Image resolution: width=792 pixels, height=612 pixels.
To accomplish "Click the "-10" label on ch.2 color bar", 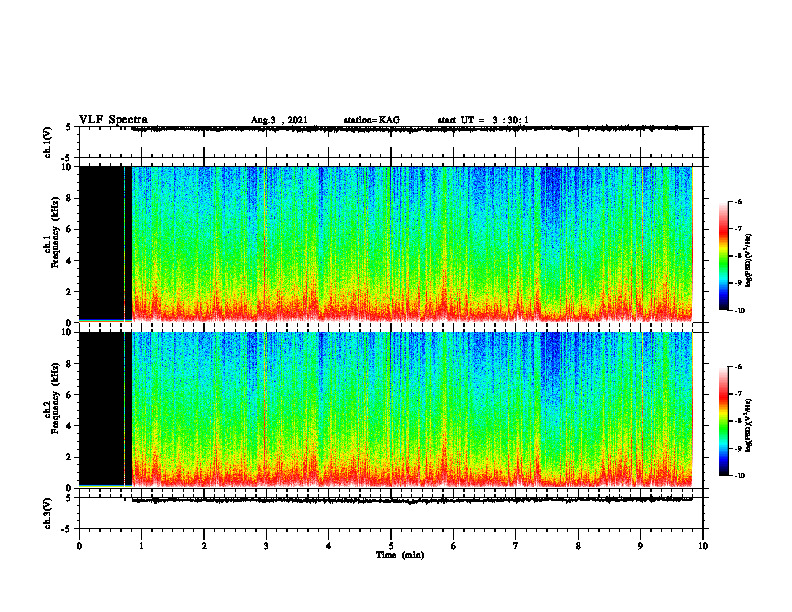I will click(739, 476).
